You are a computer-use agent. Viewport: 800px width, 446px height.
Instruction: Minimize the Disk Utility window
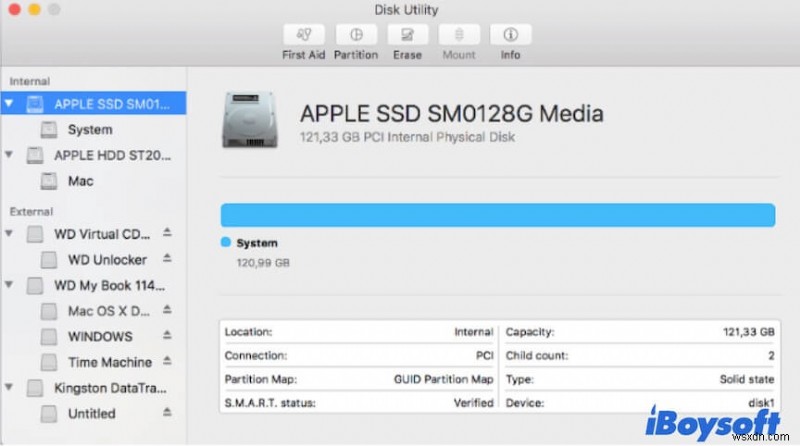(34, 9)
